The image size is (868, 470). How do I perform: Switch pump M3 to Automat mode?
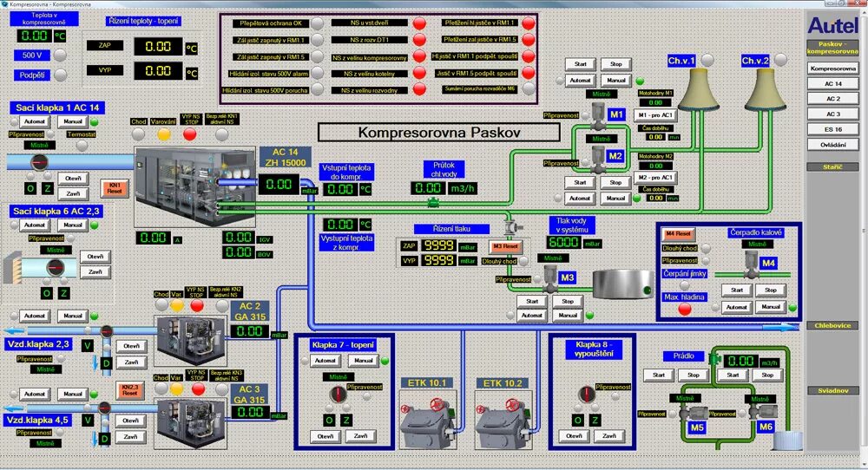pos(532,315)
